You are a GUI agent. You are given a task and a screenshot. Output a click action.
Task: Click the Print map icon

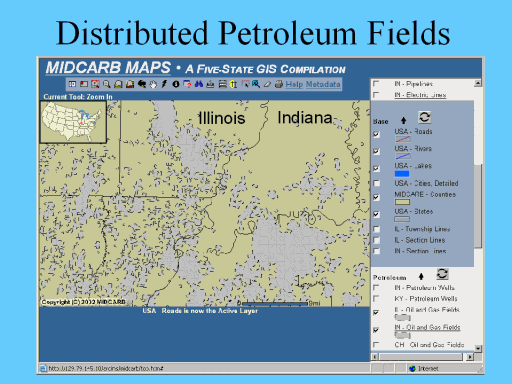[279, 84]
